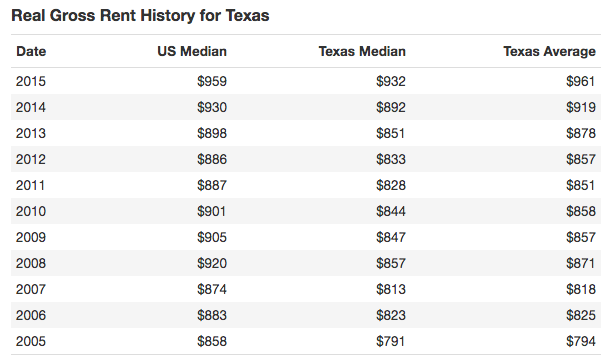The width and height of the screenshot is (612, 363).
Task: Click the 2015 Texas Average value $961
Action: coord(580,81)
